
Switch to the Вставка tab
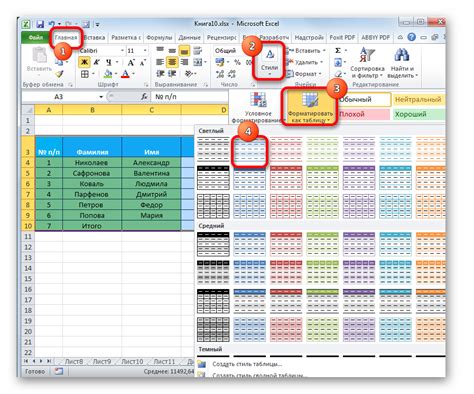(x=94, y=37)
